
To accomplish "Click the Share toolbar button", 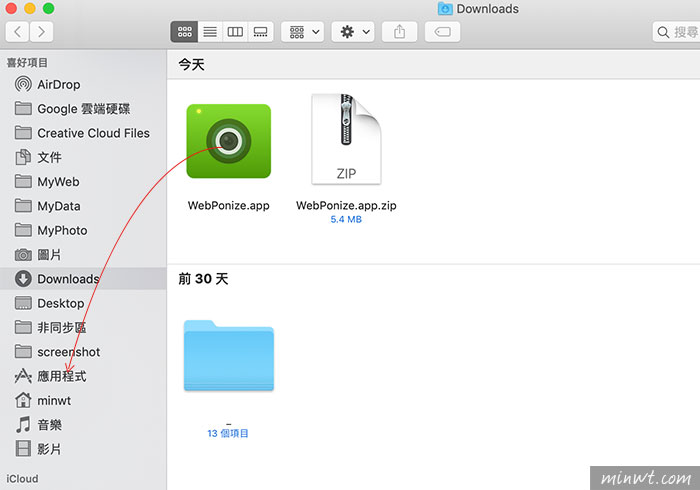I will 400,32.
